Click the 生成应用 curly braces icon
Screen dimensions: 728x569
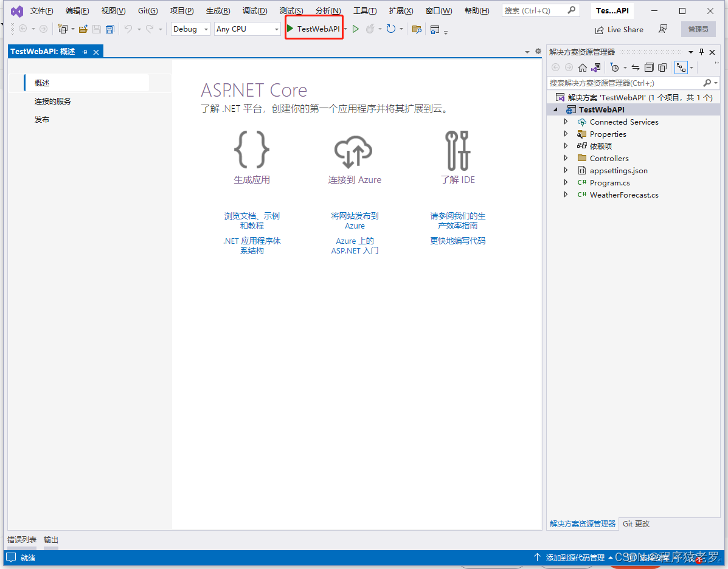tap(252, 150)
